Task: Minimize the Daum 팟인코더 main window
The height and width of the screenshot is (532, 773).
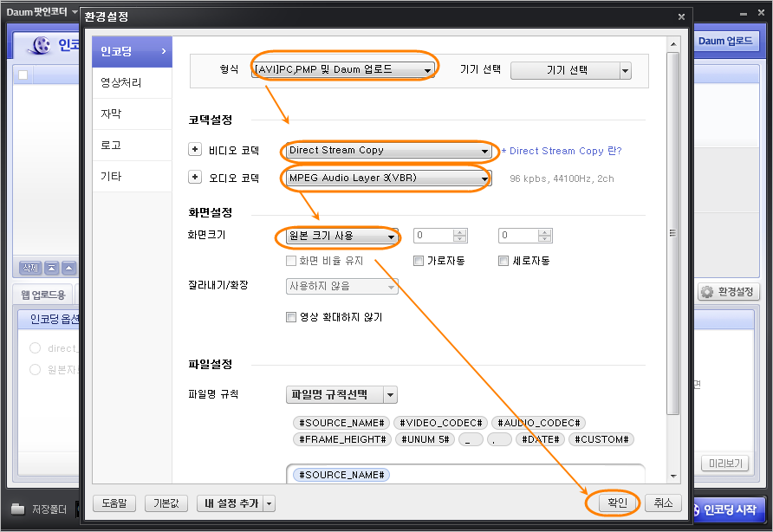Action: (x=744, y=14)
